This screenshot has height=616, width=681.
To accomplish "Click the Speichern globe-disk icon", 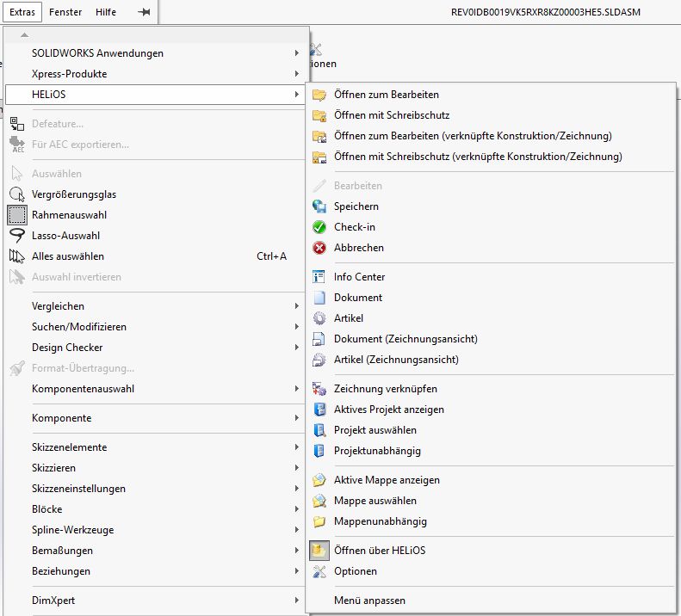I will (x=319, y=206).
